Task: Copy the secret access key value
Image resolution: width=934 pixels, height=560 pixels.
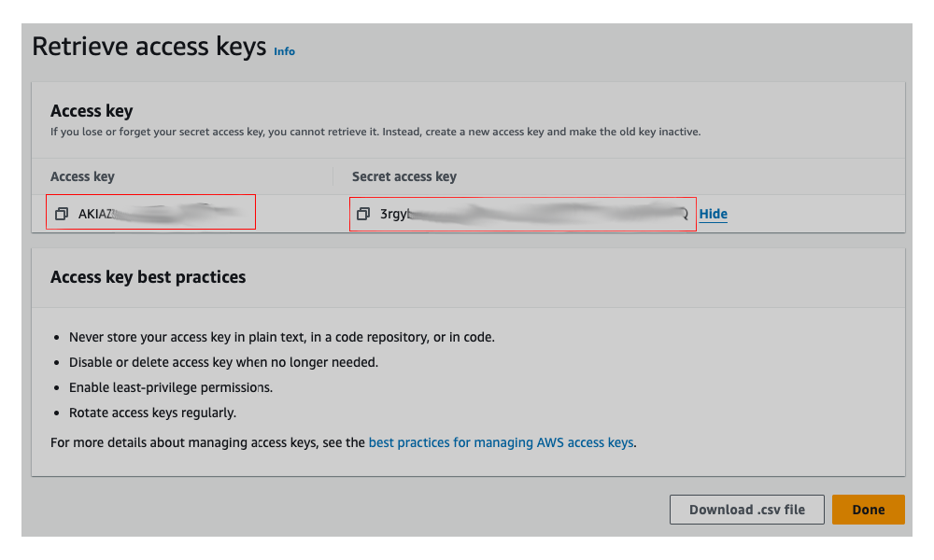Action: pyautogui.click(x=364, y=214)
